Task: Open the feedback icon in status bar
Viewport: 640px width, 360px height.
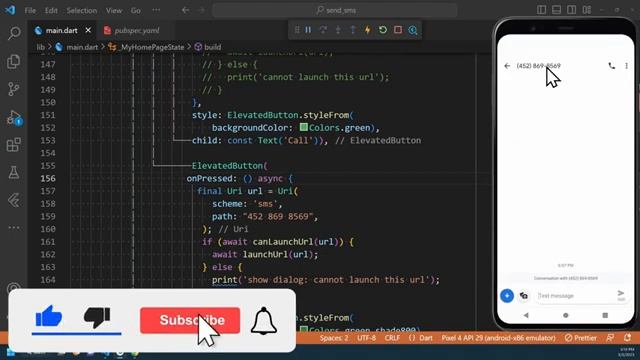Action: coord(610,338)
